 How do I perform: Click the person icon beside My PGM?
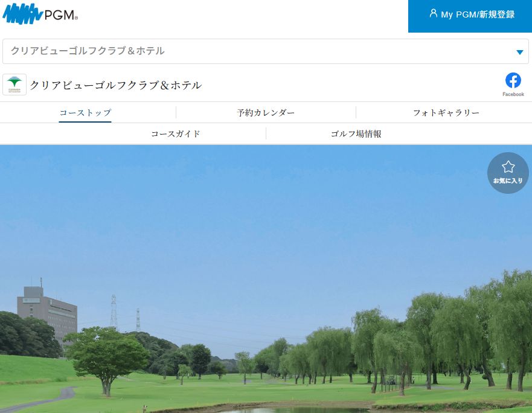[433, 14]
